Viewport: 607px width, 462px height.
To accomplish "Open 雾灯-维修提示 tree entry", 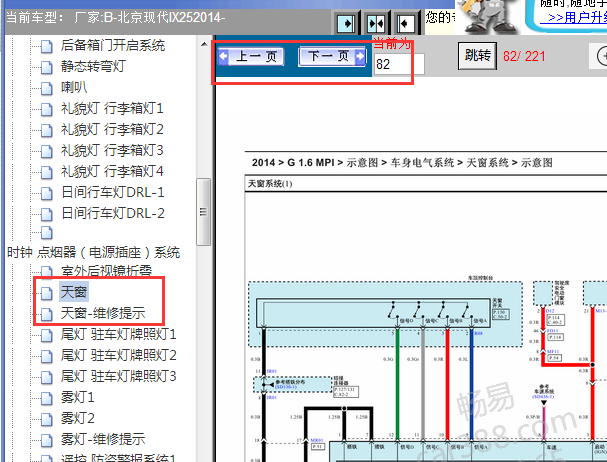I will [103, 439].
